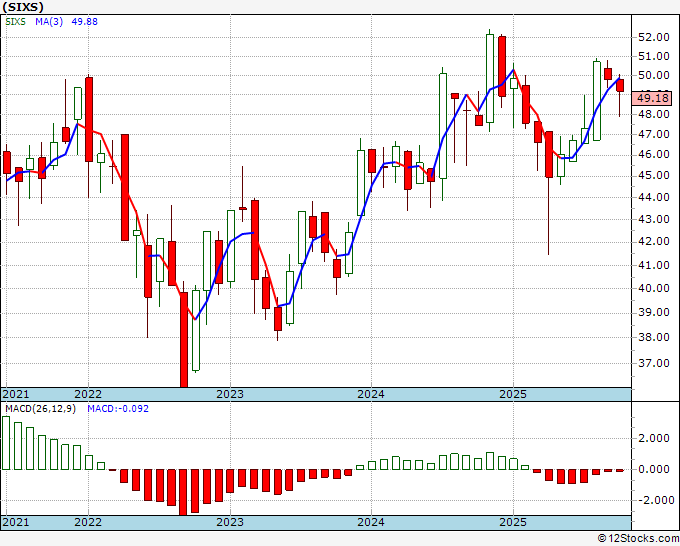Click the 45.00 price axis label
Viewport: 680px width, 546px height.
pyautogui.click(x=654, y=175)
